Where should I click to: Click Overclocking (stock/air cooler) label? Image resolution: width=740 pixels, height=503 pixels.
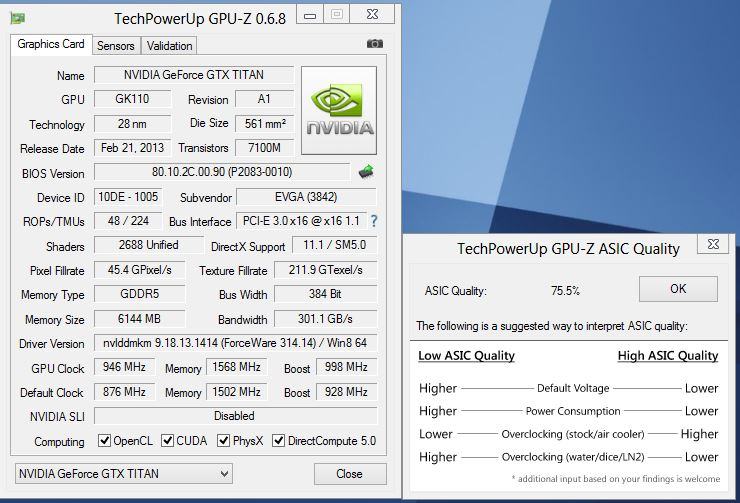[573, 434]
